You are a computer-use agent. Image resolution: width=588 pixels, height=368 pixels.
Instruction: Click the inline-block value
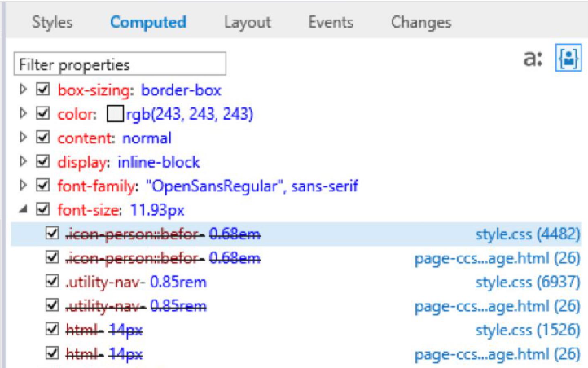coord(159,162)
